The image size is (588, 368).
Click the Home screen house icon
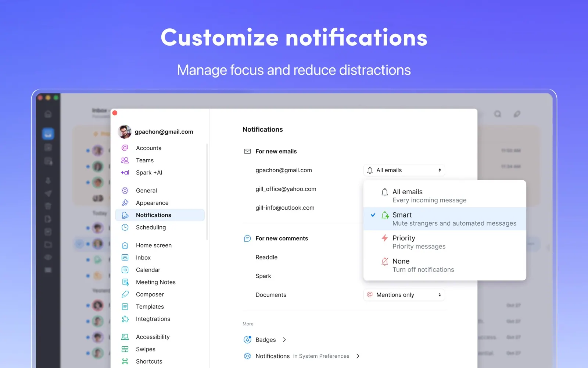tap(125, 245)
